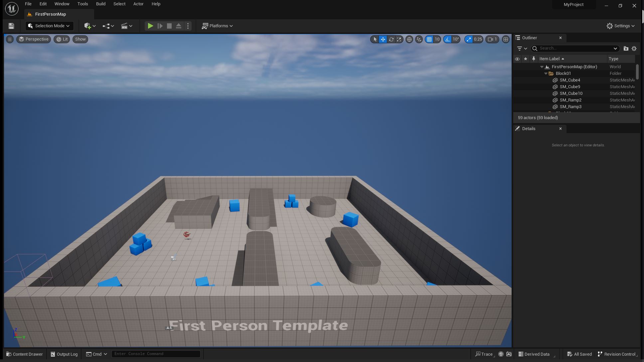Click the console command input field

(156, 354)
